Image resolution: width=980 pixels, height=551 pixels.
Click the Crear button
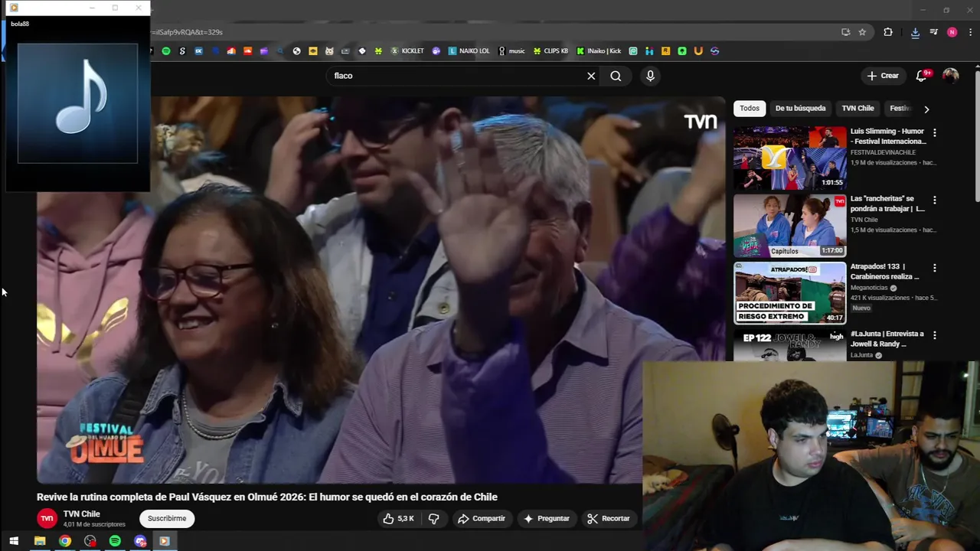pyautogui.click(x=883, y=76)
